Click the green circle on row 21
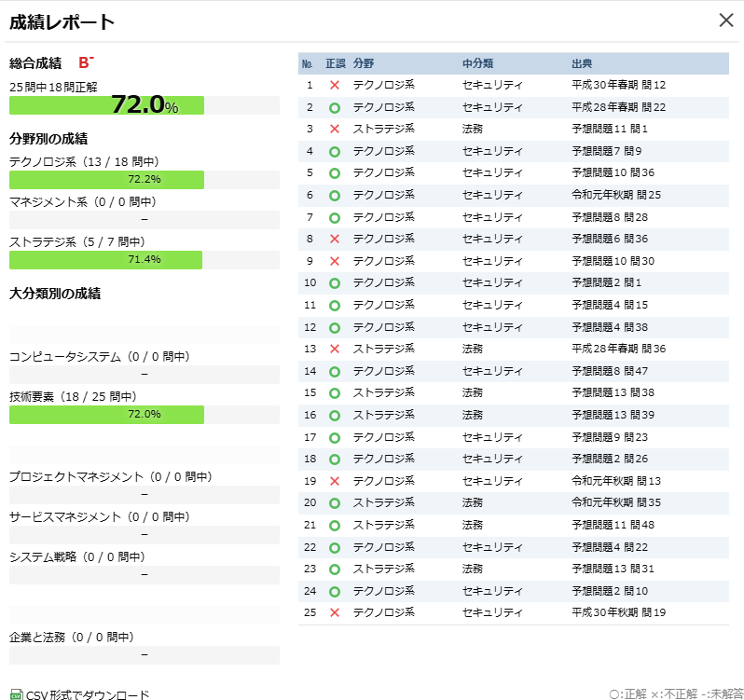The image size is (744, 700). click(335, 526)
